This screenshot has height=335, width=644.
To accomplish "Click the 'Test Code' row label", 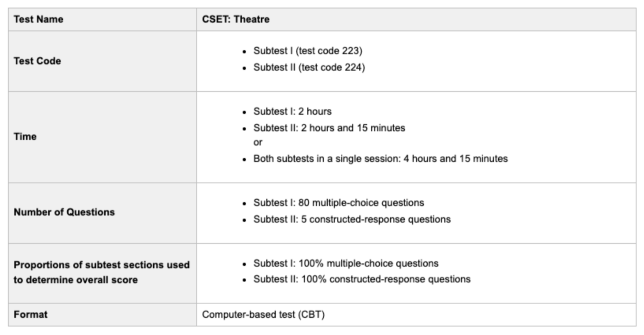I will point(37,61).
